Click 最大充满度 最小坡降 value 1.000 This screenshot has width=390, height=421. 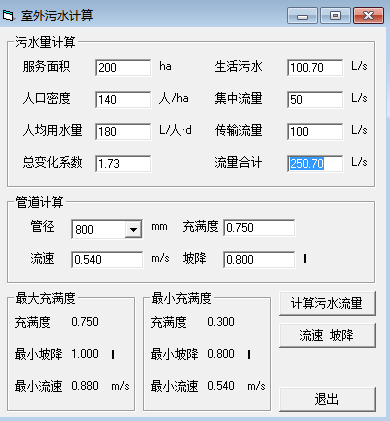[x=85, y=354]
